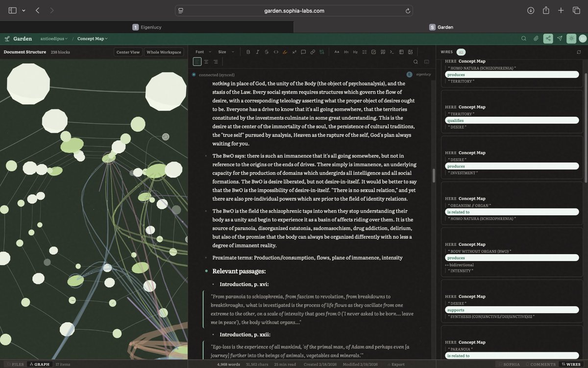Viewport: 588px width, 368px height.
Task: Toggle Safari sidebar
Action: point(12,10)
